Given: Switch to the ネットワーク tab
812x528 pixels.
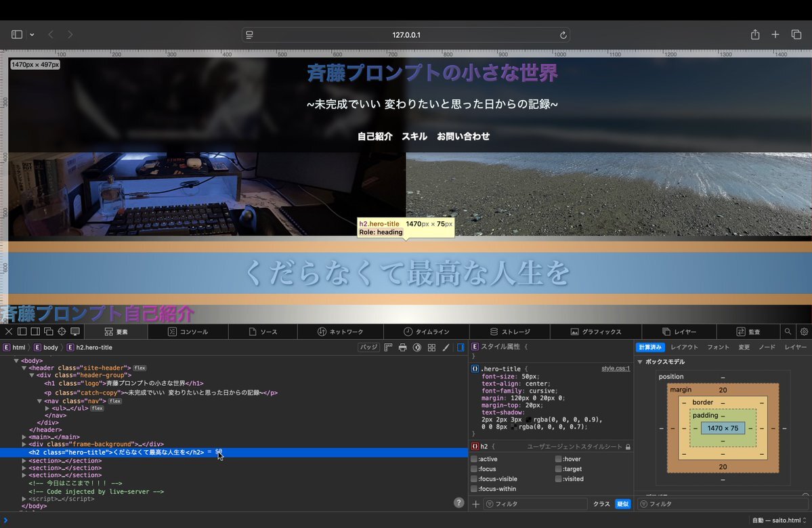Looking at the screenshot, I should pyautogui.click(x=341, y=332).
